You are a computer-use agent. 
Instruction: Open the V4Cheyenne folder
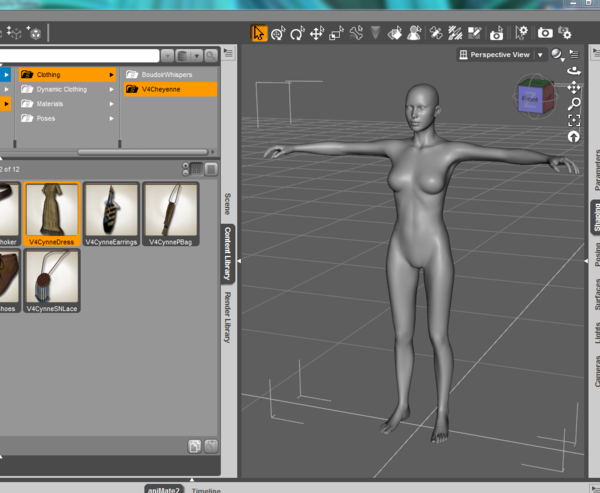click(x=170, y=89)
